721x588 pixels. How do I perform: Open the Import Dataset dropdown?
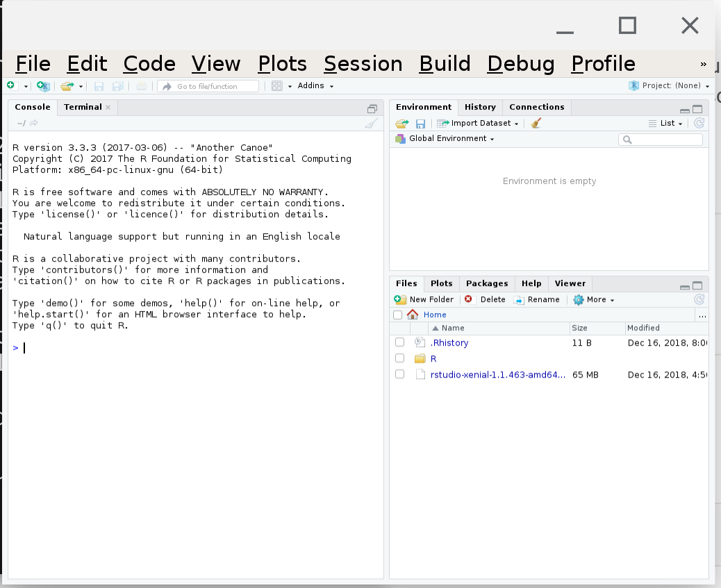(478, 123)
